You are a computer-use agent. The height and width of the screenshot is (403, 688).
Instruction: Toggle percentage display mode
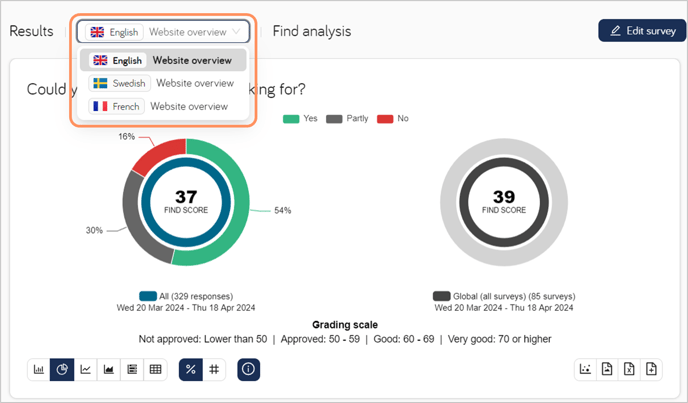[191, 370]
